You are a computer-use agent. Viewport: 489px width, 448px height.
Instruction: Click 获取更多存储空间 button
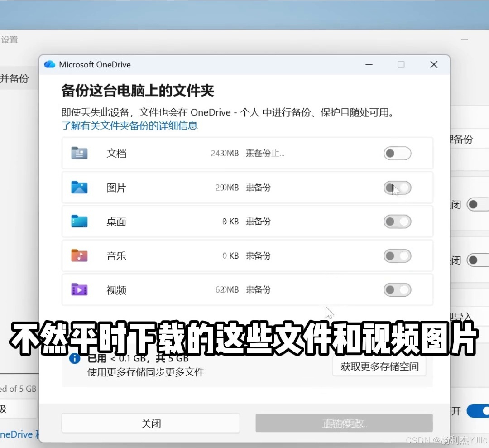pos(379,366)
